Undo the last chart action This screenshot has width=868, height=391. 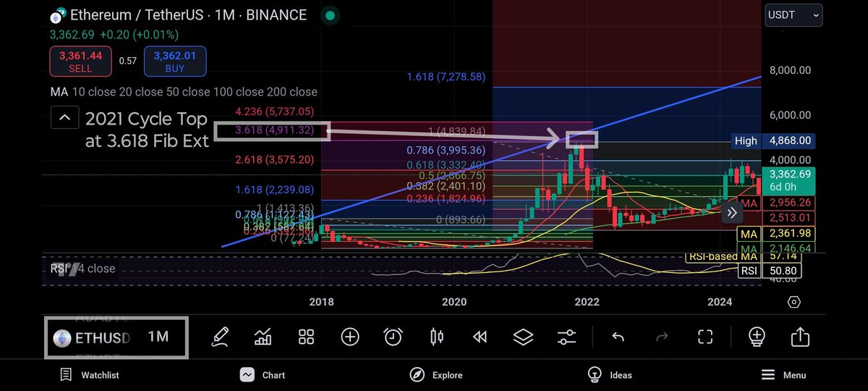[x=618, y=337]
